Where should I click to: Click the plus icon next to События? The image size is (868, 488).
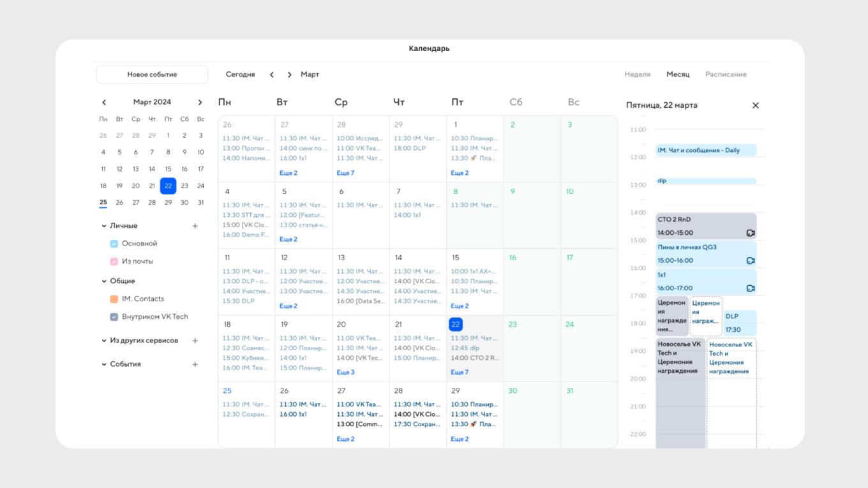[195, 364]
